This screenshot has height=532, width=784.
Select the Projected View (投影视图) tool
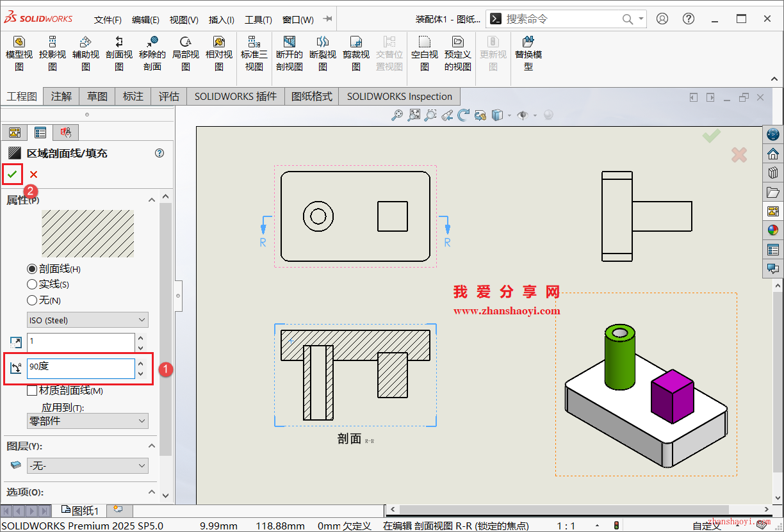point(53,53)
